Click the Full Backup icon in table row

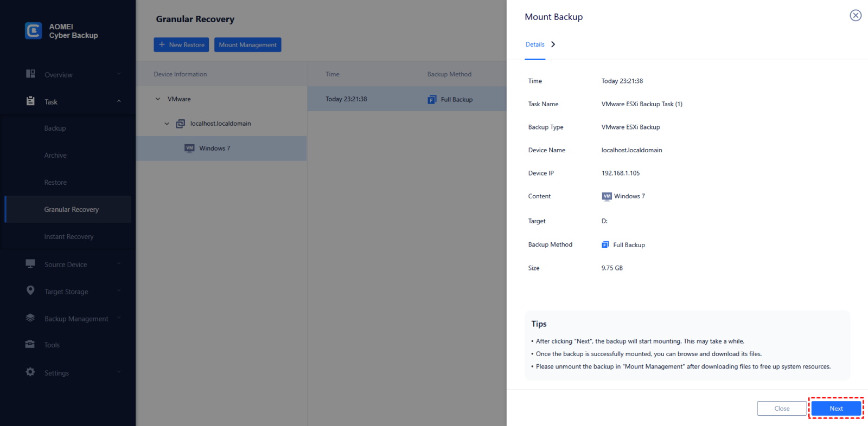(432, 100)
